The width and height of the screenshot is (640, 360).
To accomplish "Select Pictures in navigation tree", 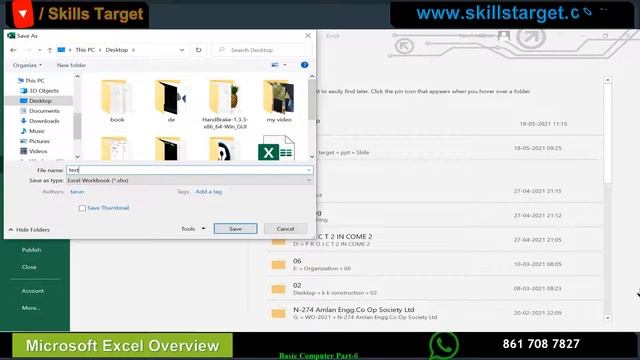I will [35, 141].
